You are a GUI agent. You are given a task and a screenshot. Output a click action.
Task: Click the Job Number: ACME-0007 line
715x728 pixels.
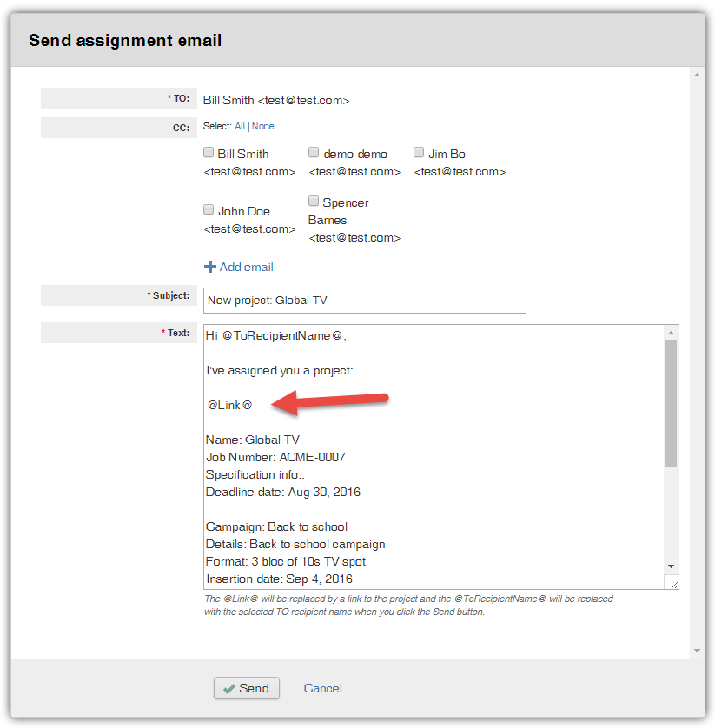[275, 457]
